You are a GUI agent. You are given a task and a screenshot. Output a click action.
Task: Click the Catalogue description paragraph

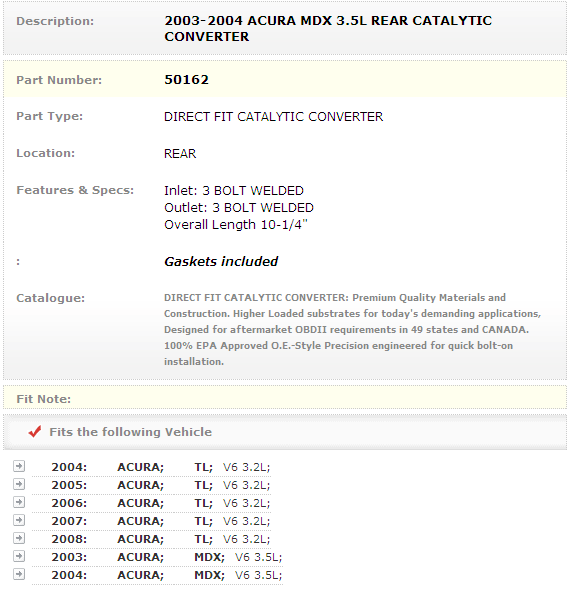353,329
